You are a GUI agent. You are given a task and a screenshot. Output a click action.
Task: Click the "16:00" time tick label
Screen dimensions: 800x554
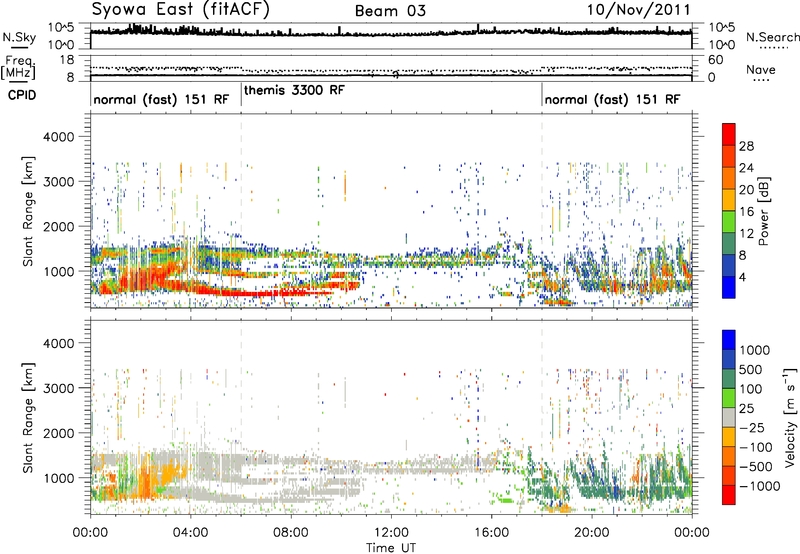[x=491, y=533]
